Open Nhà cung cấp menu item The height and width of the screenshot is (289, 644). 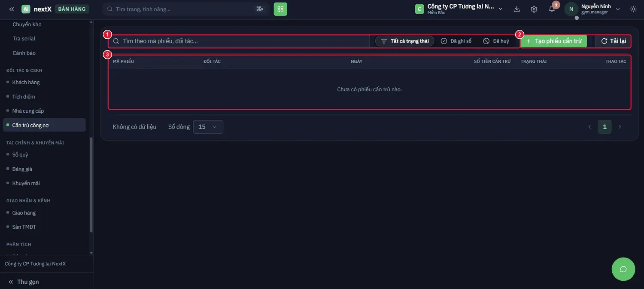click(28, 111)
